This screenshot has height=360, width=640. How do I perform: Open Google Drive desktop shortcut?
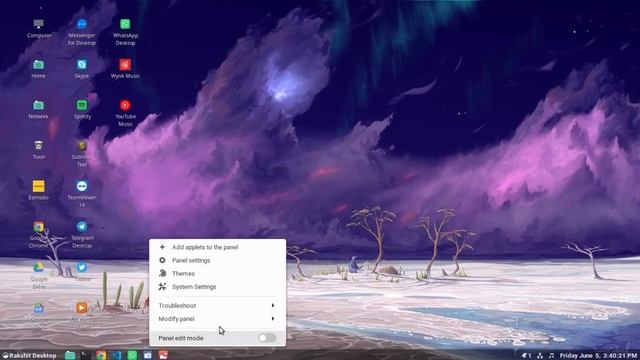pyautogui.click(x=38, y=267)
